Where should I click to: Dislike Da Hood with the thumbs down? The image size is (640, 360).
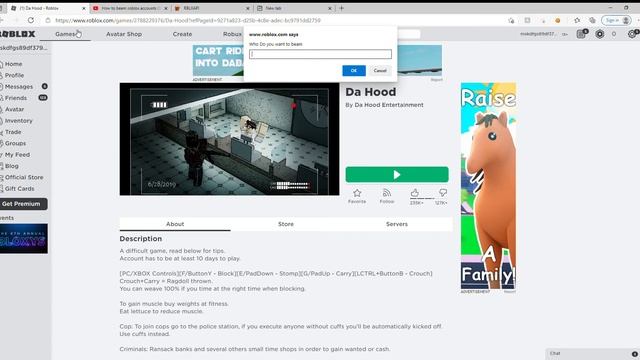pos(443,192)
